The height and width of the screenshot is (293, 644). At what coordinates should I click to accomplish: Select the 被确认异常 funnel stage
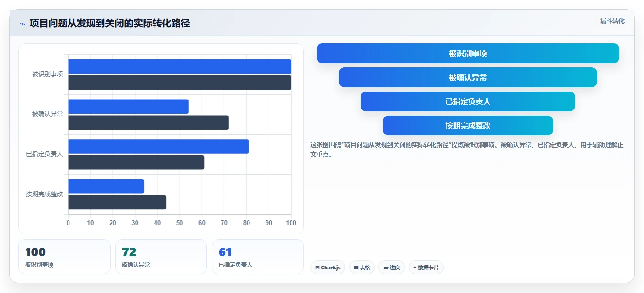click(468, 77)
